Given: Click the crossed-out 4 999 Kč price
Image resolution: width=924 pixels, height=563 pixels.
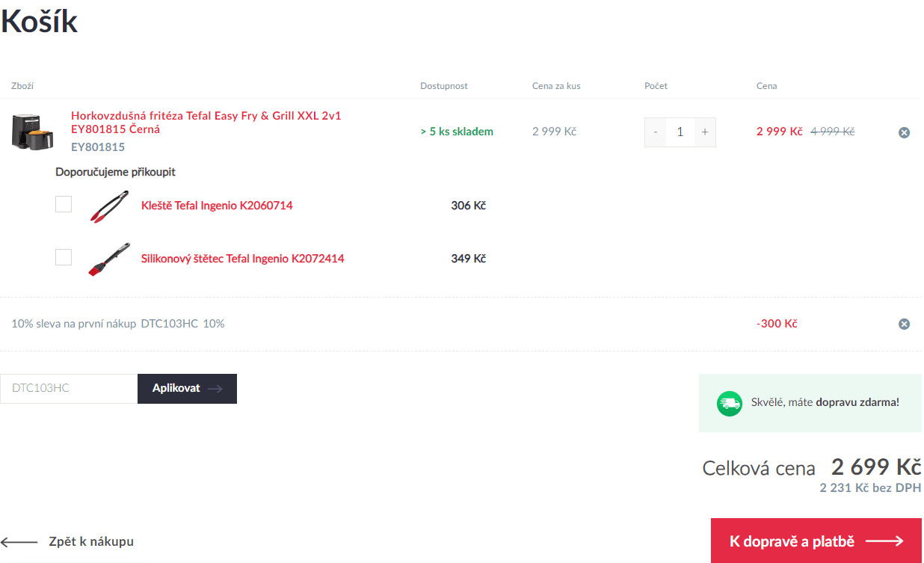Looking at the screenshot, I should click(x=832, y=132).
